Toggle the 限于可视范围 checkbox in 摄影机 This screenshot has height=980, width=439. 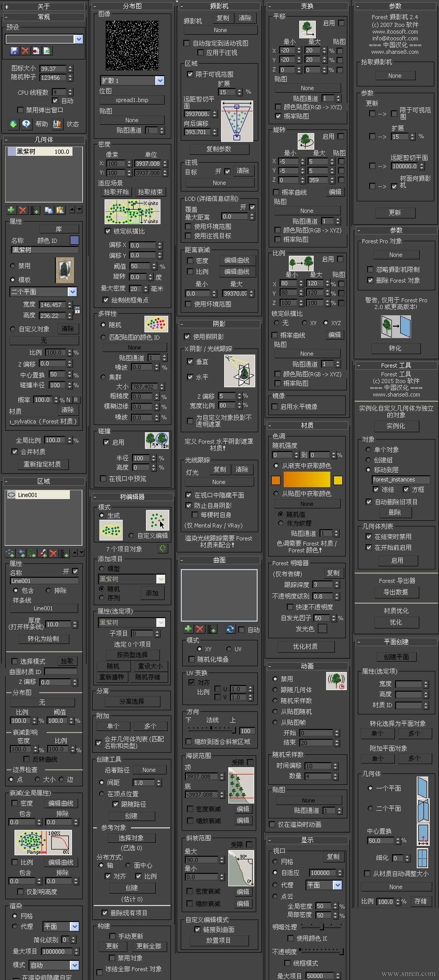click(x=190, y=74)
